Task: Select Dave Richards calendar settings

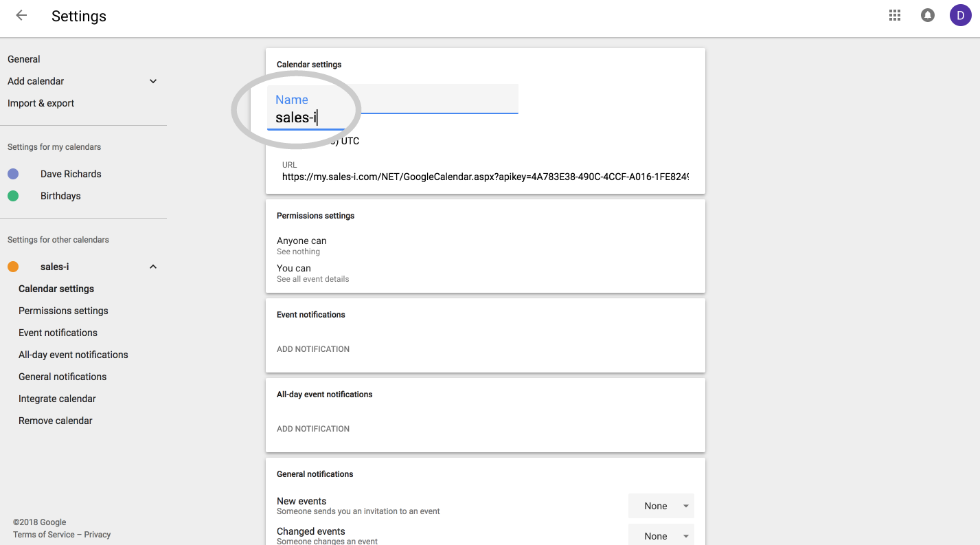Action: click(x=71, y=174)
